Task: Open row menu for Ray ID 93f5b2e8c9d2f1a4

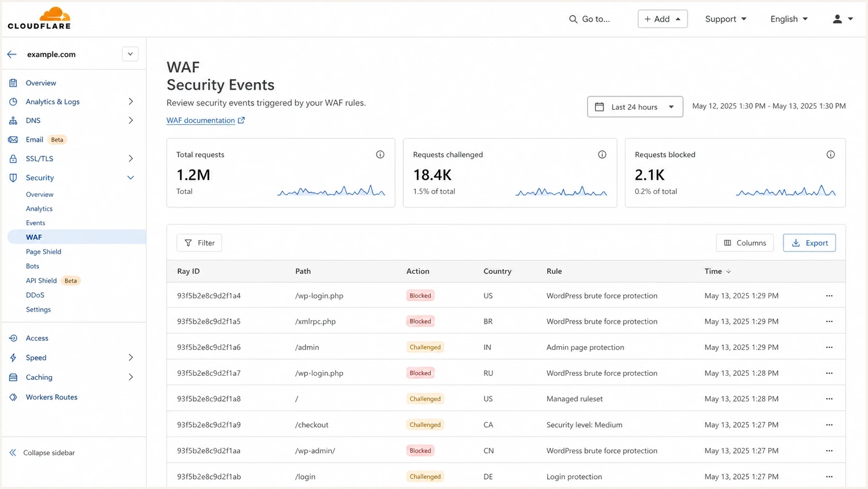Action: (829, 296)
